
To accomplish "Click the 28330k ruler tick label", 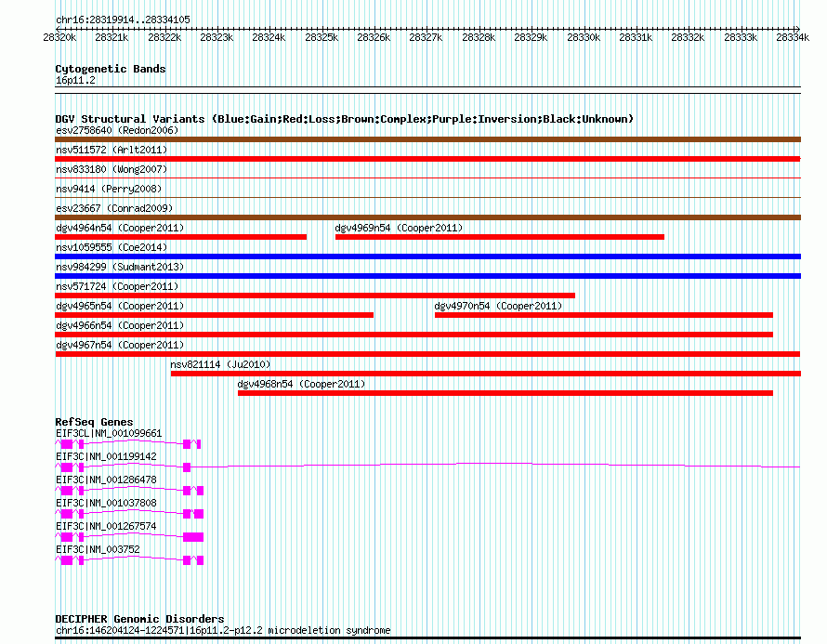I will [x=584, y=37].
